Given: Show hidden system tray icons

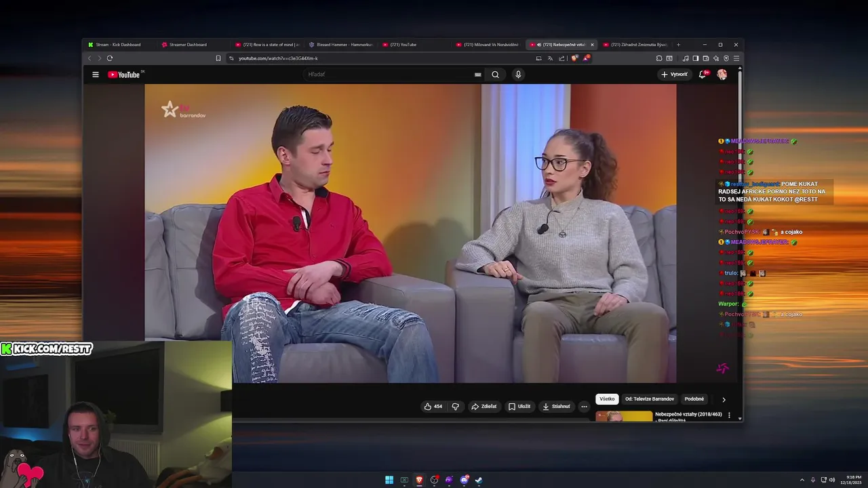Looking at the screenshot, I should (802, 480).
